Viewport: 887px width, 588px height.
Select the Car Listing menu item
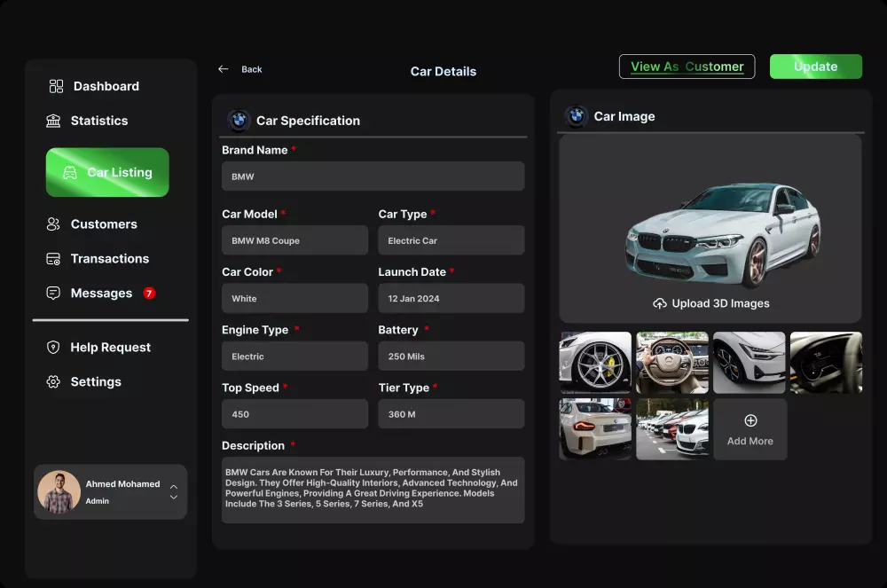pyautogui.click(x=107, y=172)
